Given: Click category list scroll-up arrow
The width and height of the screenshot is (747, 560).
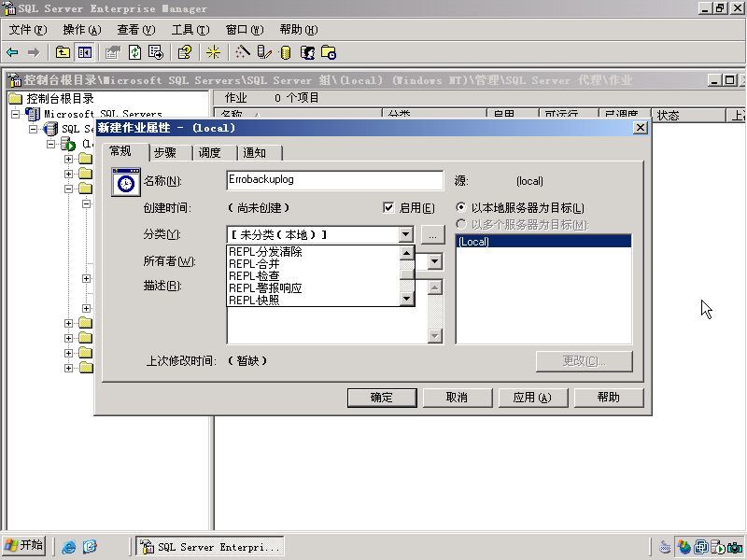Looking at the screenshot, I should 406,253.
